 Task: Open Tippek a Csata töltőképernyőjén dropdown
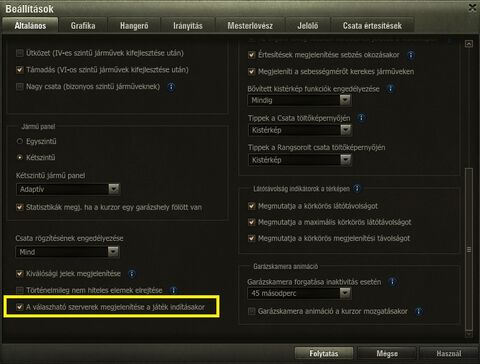(x=300, y=130)
